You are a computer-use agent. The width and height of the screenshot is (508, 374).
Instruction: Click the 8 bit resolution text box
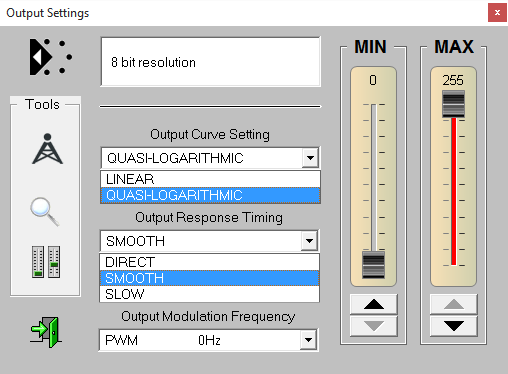[x=211, y=62]
